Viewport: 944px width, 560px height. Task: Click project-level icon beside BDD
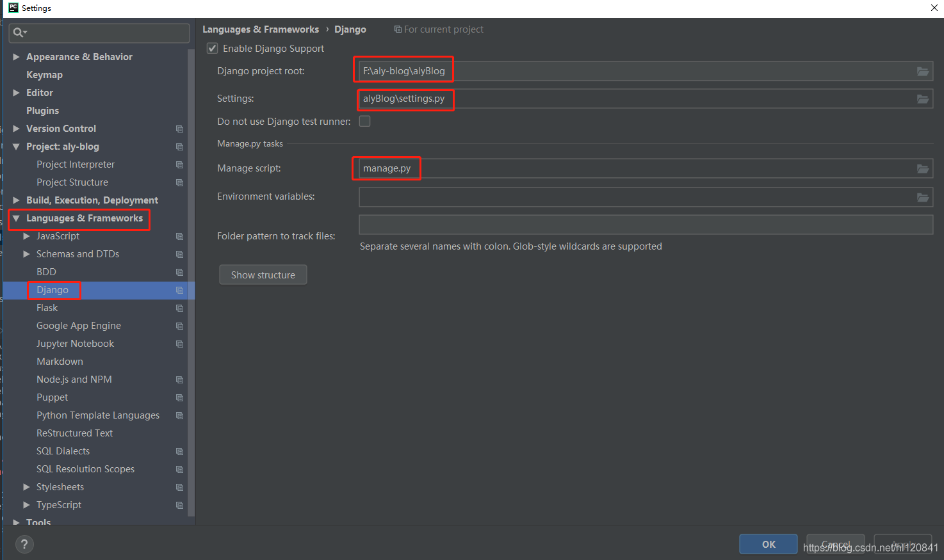click(x=180, y=272)
